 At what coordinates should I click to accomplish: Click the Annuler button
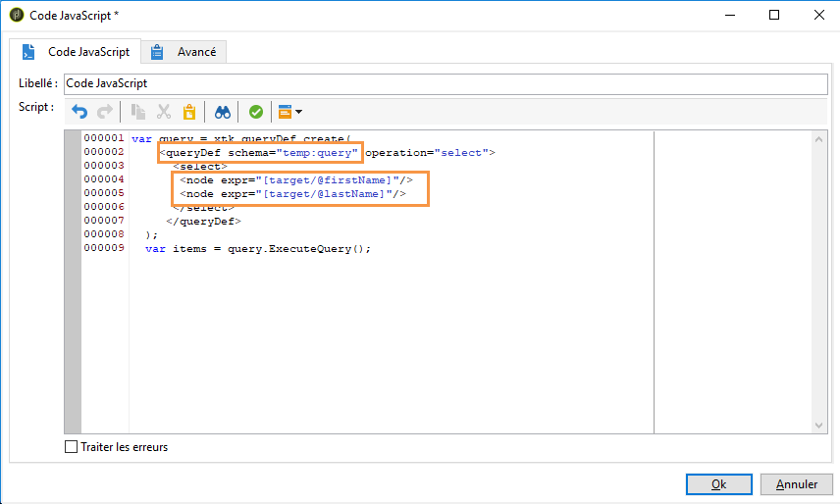797,484
